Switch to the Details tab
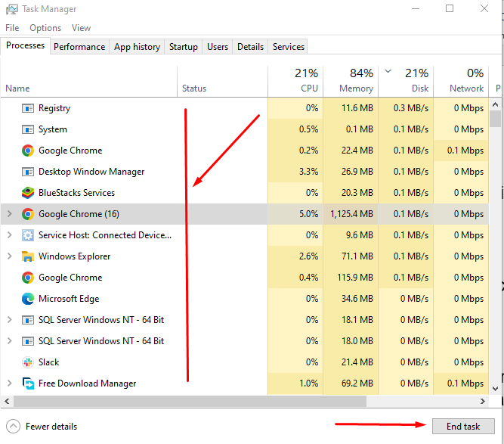This screenshot has width=504, height=444. tap(250, 47)
